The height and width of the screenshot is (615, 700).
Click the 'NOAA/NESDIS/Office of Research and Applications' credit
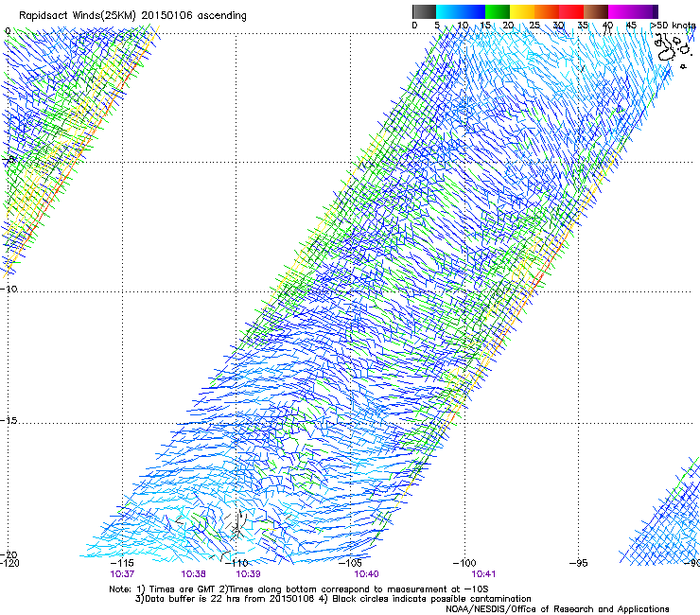click(x=557, y=609)
